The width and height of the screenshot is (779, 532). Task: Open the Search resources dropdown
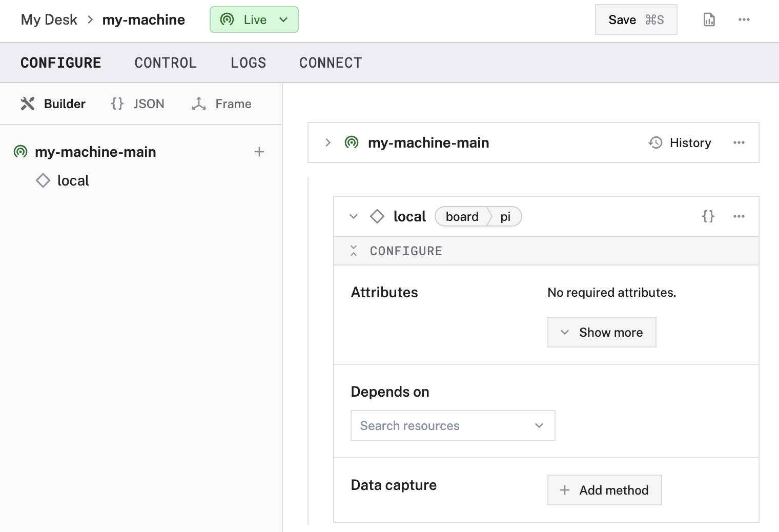(453, 425)
